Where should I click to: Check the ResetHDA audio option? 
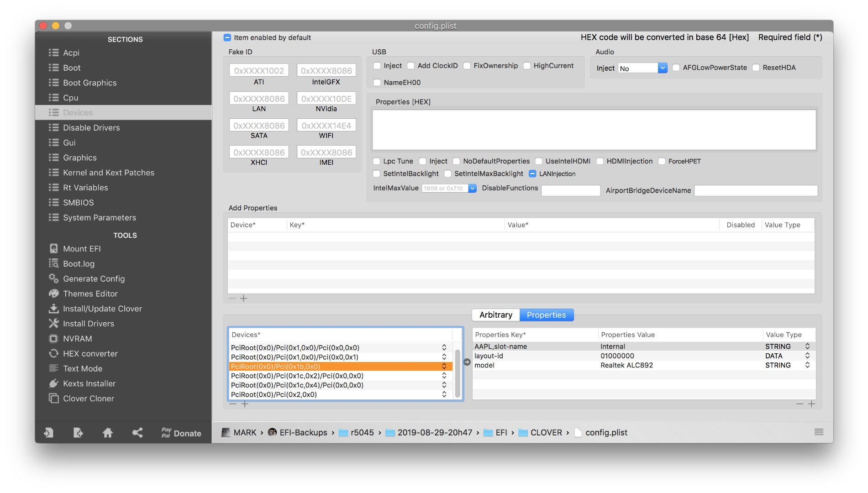(756, 68)
